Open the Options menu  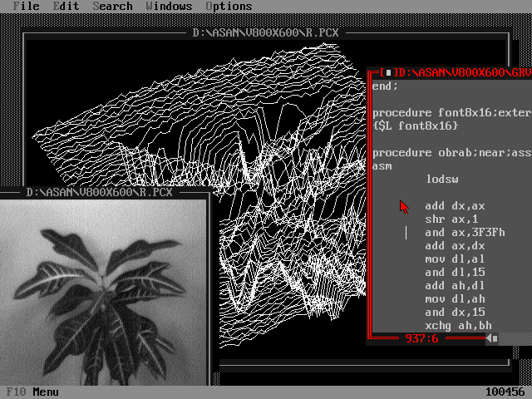[229, 6]
